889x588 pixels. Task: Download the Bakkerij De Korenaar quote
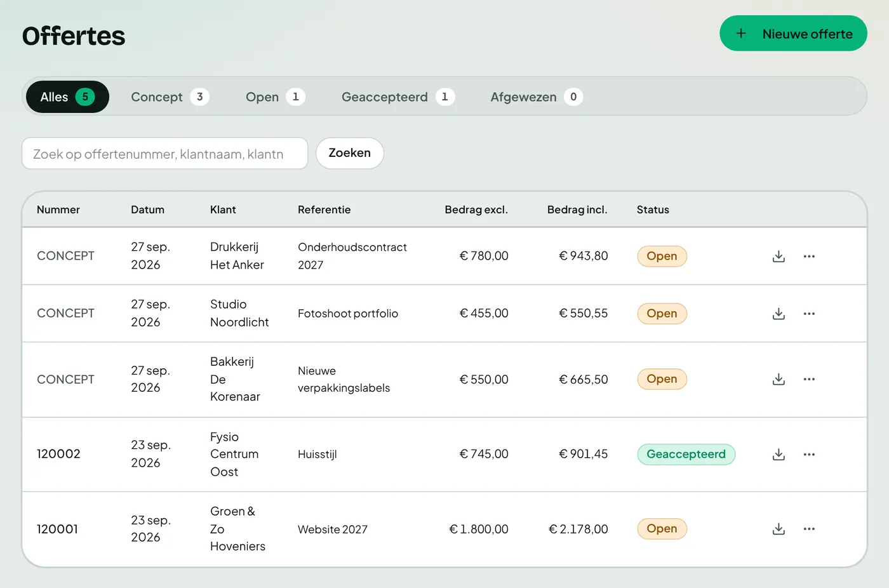pyautogui.click(x=779, y=379)
